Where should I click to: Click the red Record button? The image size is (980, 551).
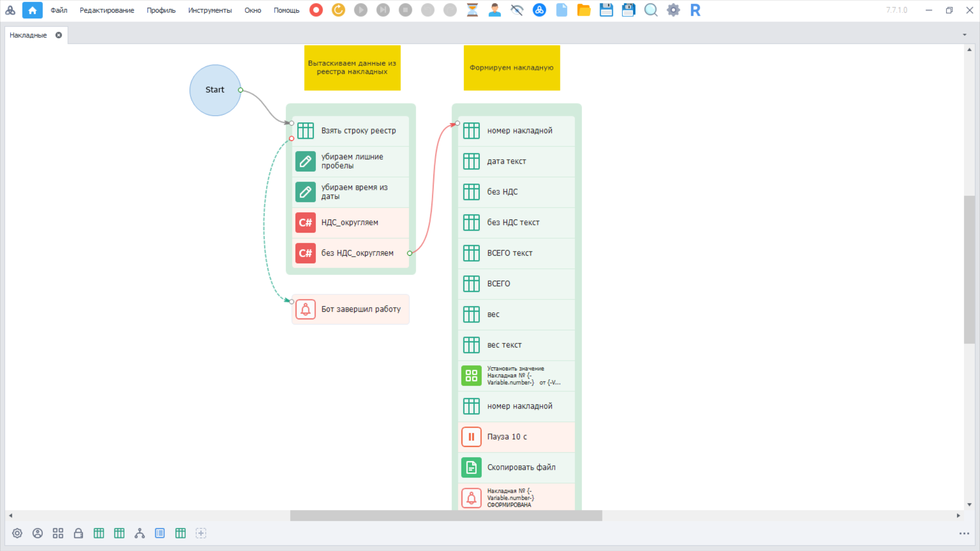(316, 10)
